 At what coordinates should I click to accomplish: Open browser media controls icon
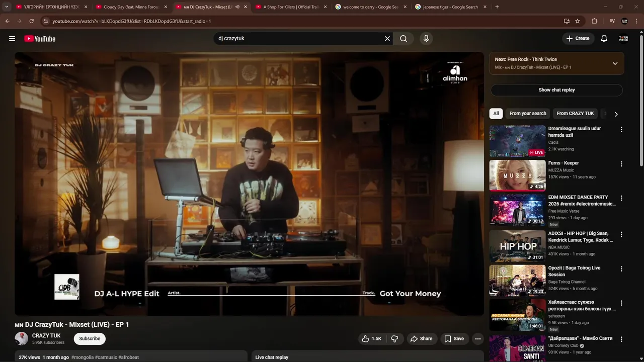click(x=612, y=21)
